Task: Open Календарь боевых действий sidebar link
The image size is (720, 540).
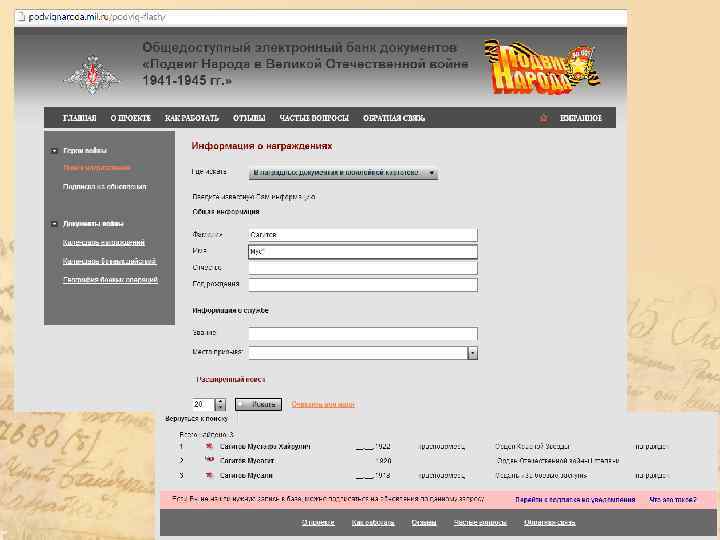Action: [x=109, y=261]
